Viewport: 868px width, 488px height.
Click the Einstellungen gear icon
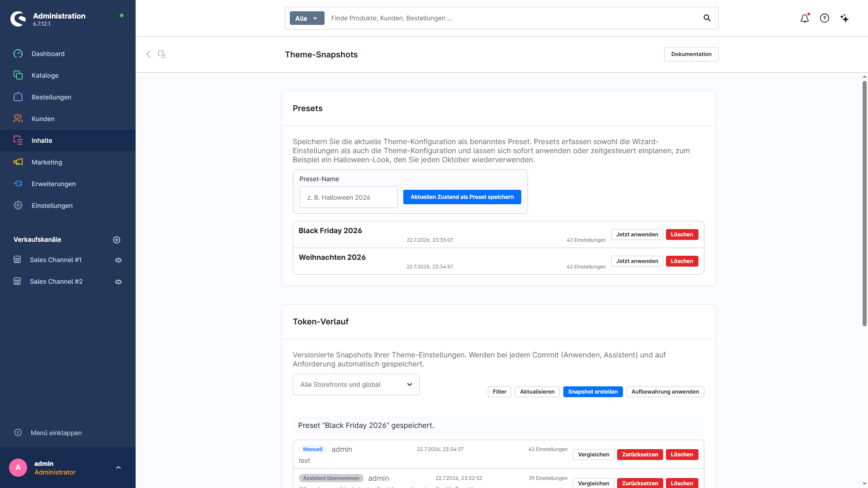18,206
